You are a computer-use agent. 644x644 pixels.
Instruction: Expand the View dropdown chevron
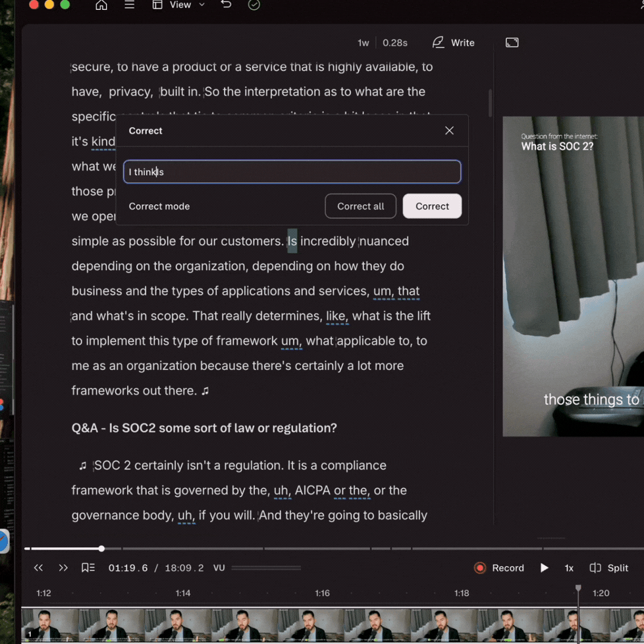[x=201, y=5]
